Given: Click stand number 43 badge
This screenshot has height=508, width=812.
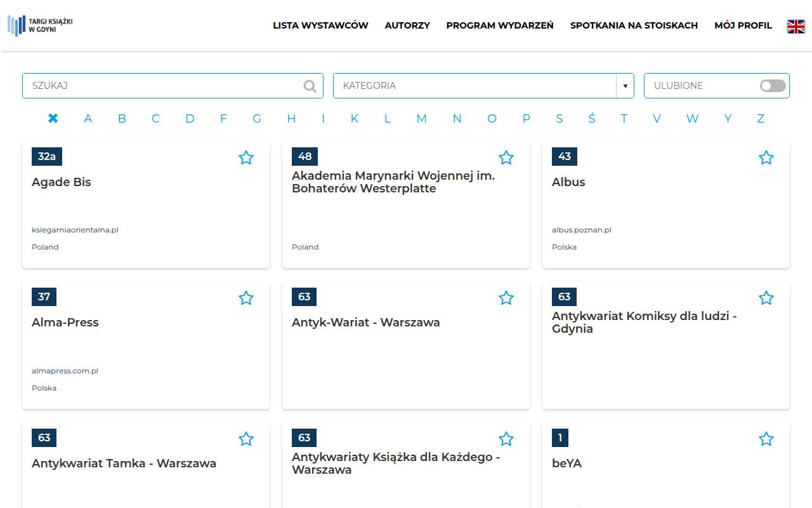Looking at the screenshot, I should tap(565, 156).
